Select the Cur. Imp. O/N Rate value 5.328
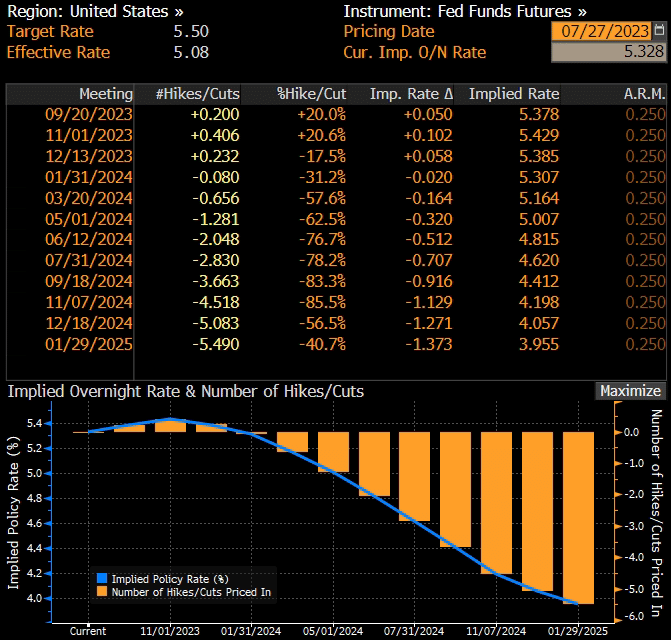The image size is (671, 640). [609, 52]
